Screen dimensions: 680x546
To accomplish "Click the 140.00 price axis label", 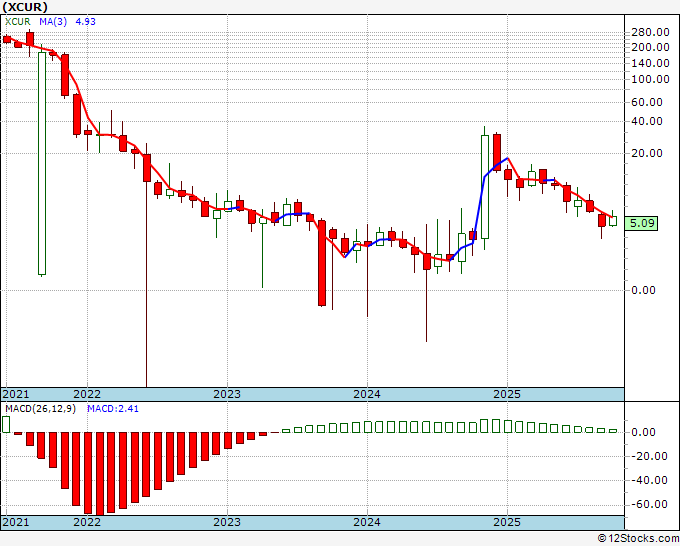I will [x=650, y=63].
